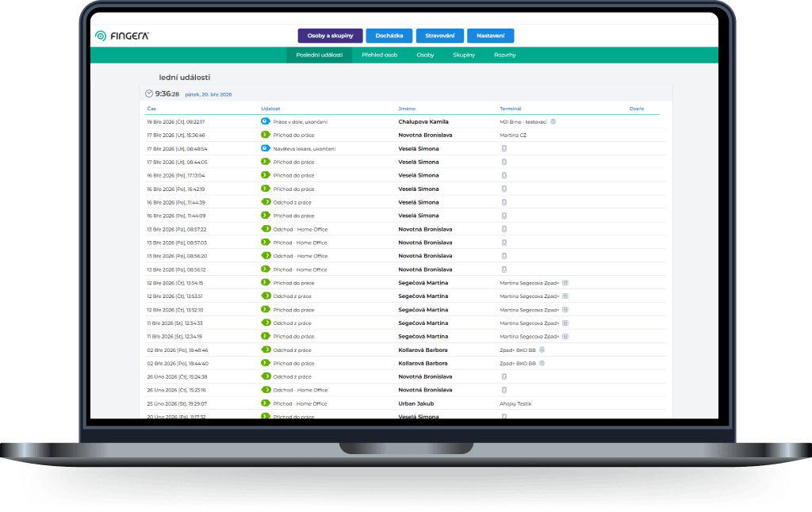Click the green arrow icon in Novotná Bronislava 15:36:46 row

coord(266,135)
